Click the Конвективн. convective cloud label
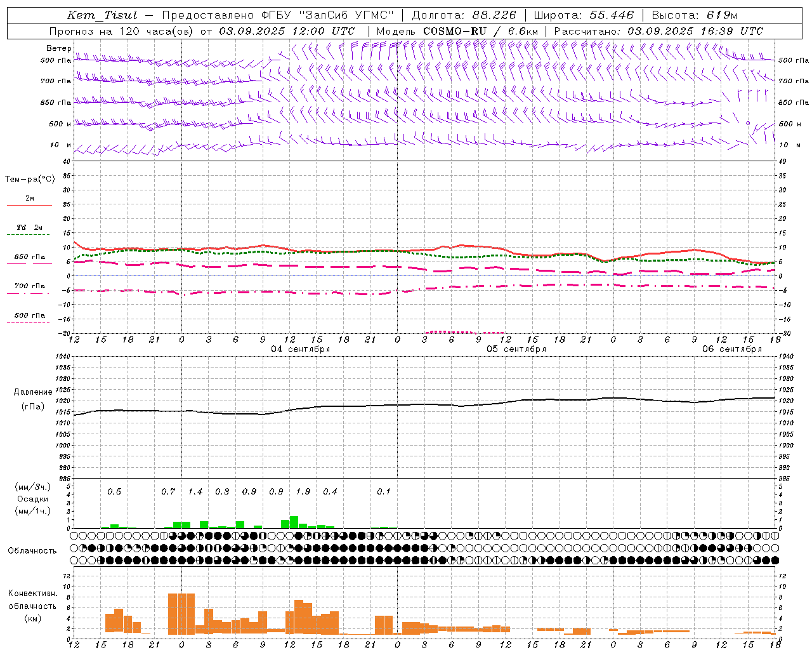Viewport: 812px width, 650px height. point(32,594)
